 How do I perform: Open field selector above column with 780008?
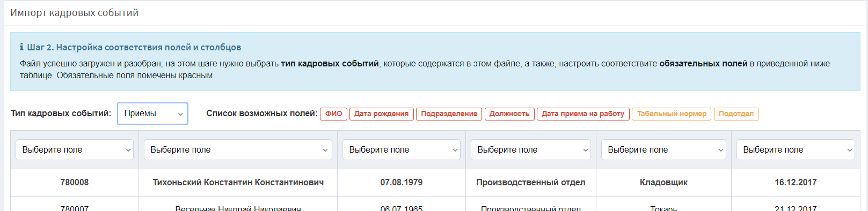point(75,150)
